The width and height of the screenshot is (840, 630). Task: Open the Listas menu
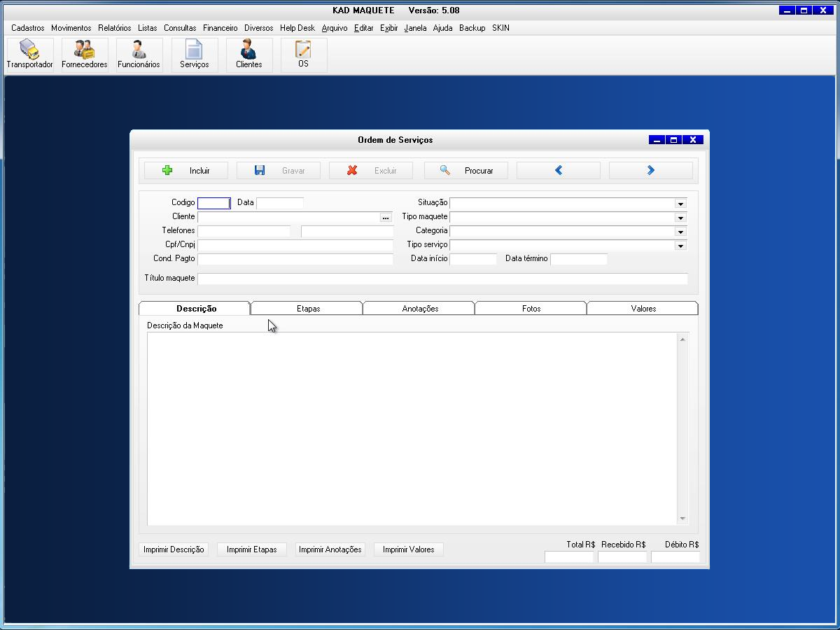coord(148,28)
